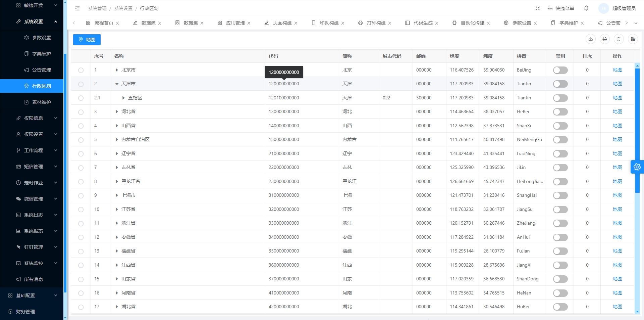Image resolution: width=644 pixels, height=320 pixels.
Task: Select radio button for 上海市 row
Action: click(81, 195)
